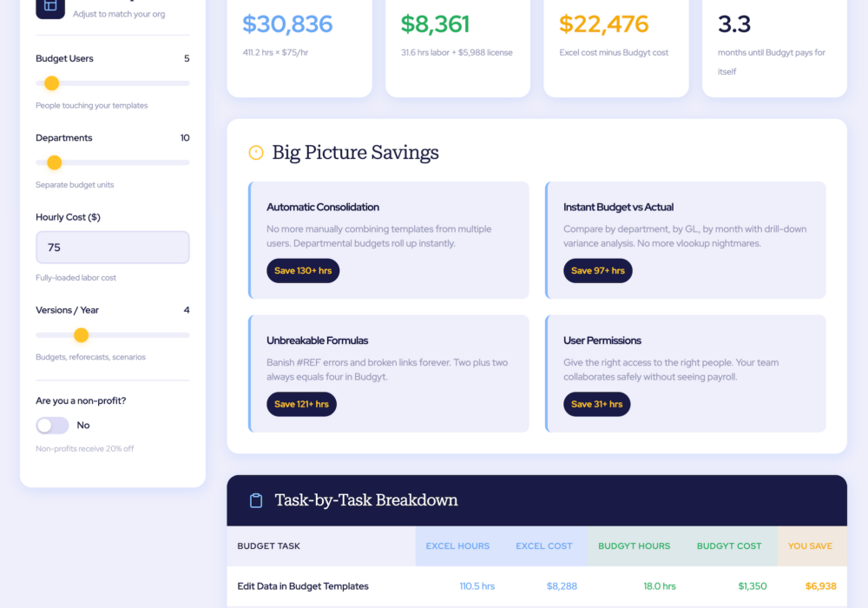Click the calculator icon in sidebar header
This screenshot has height=608, width=868.
pos(50,6)
